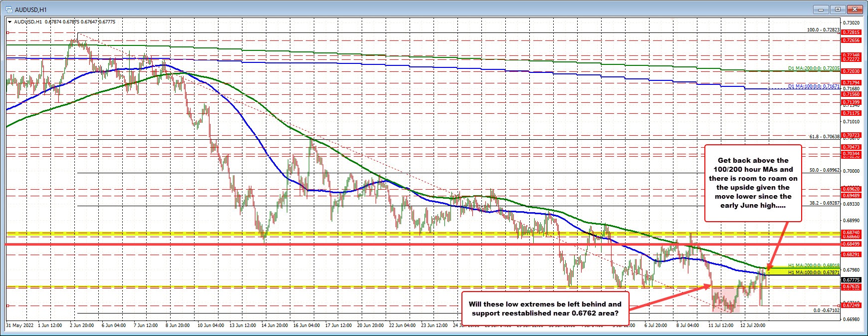This screenshot has width=868, height=336.
Task: Click the D1 MA:200 label 0.72035
Action: (x=814, y=68)
